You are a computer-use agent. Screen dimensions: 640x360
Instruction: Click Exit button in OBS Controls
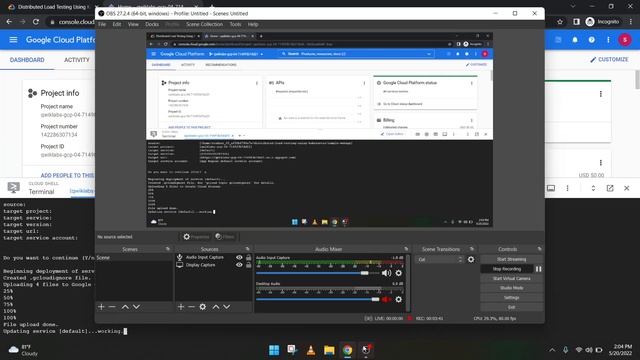click(x=511, y=307)
